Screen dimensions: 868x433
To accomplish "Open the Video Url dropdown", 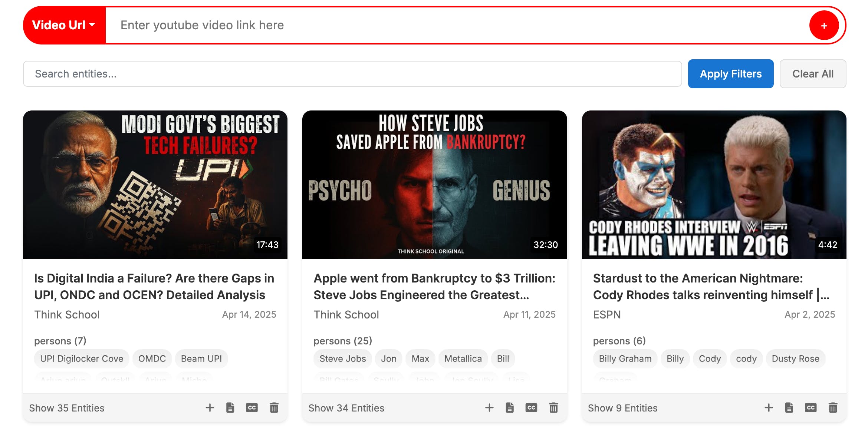I will point(64,25).
